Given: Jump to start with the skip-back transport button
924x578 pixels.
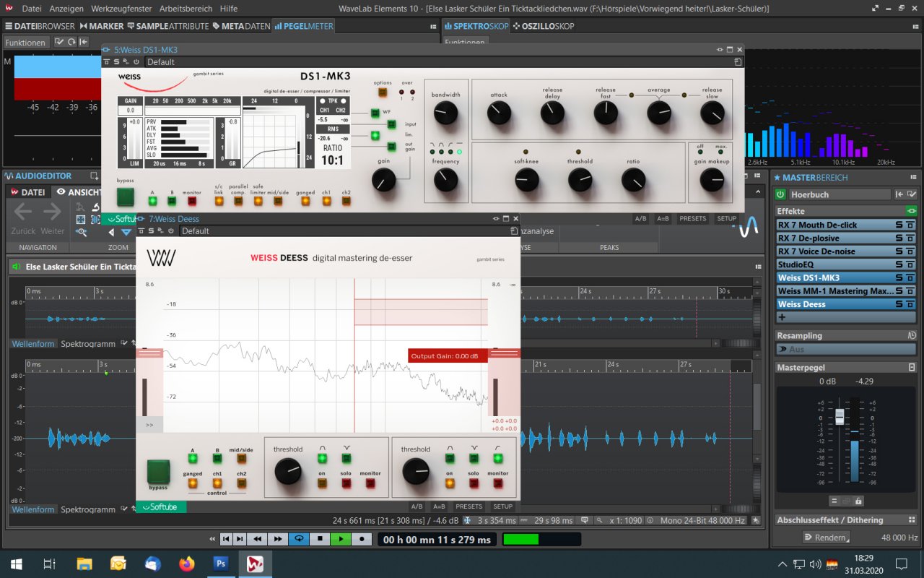Looking at the screenshot, I should click(x=226, y=539).
